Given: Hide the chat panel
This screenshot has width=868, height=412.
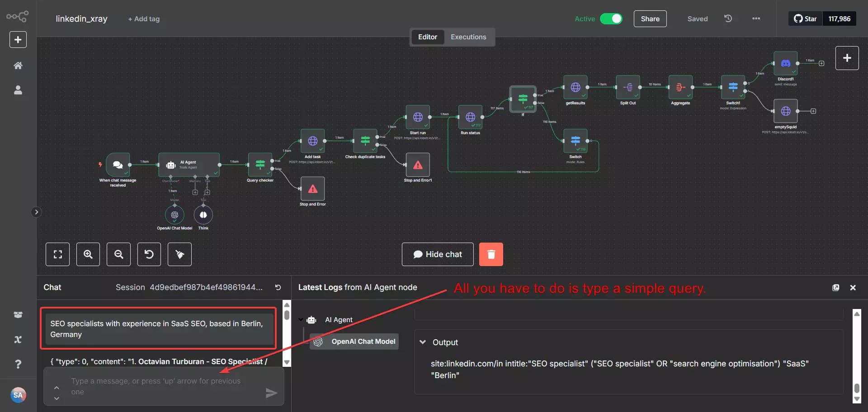Looking at the screenshot, I should pyautogui.click(x=437, y=254).
